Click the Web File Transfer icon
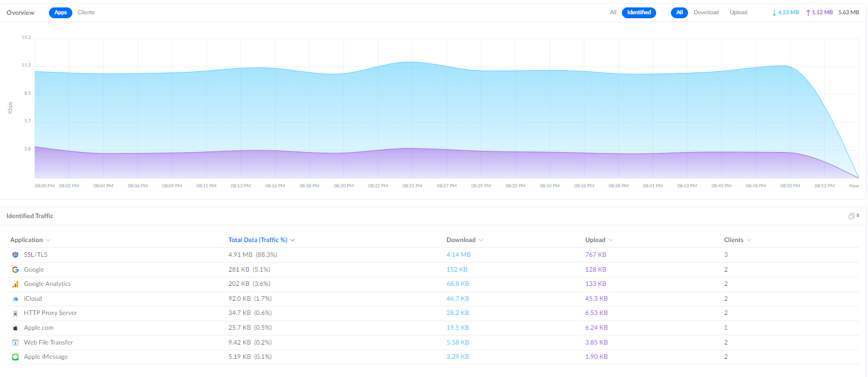This screenshot has height=377, width=868. point(15,342)
